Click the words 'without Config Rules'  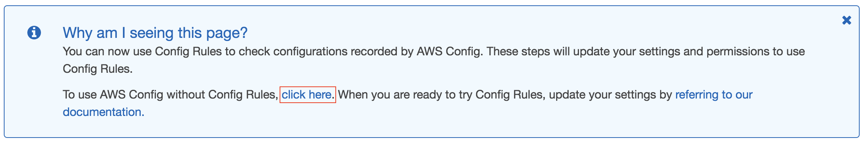(222, 94)
